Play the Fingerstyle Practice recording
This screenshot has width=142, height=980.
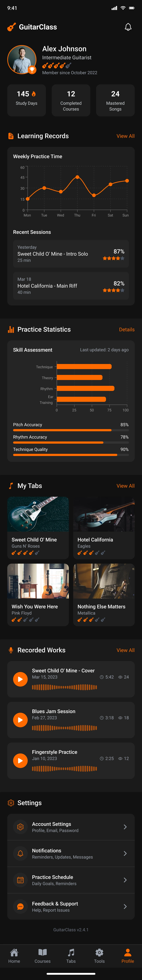click(20, 761)
